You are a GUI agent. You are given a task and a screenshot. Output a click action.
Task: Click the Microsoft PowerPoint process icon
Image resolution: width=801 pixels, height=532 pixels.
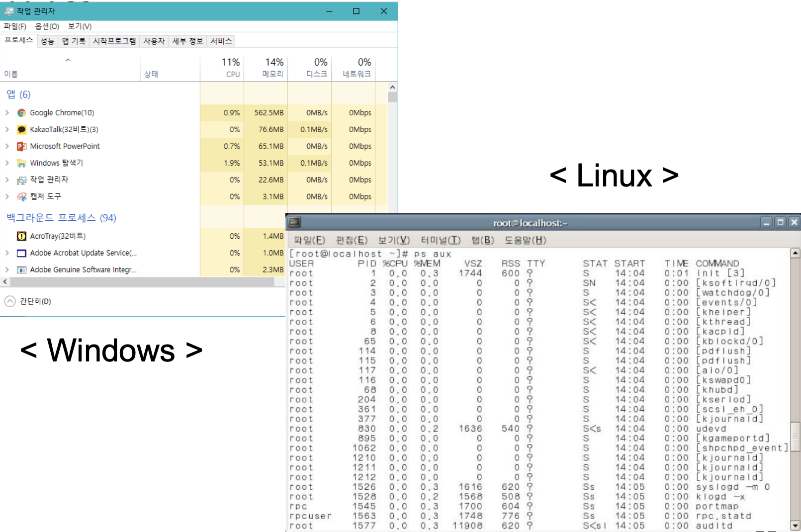click(x=21, y=146)
